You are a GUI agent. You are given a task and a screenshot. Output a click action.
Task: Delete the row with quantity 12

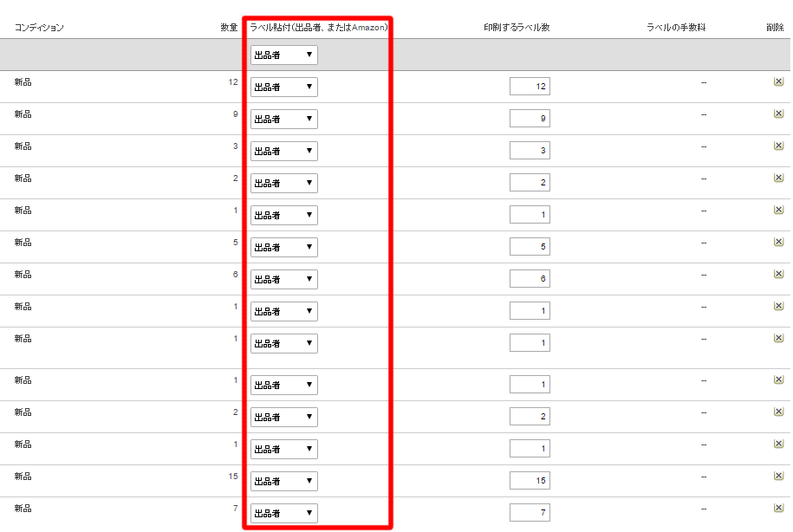coord(778,81)
